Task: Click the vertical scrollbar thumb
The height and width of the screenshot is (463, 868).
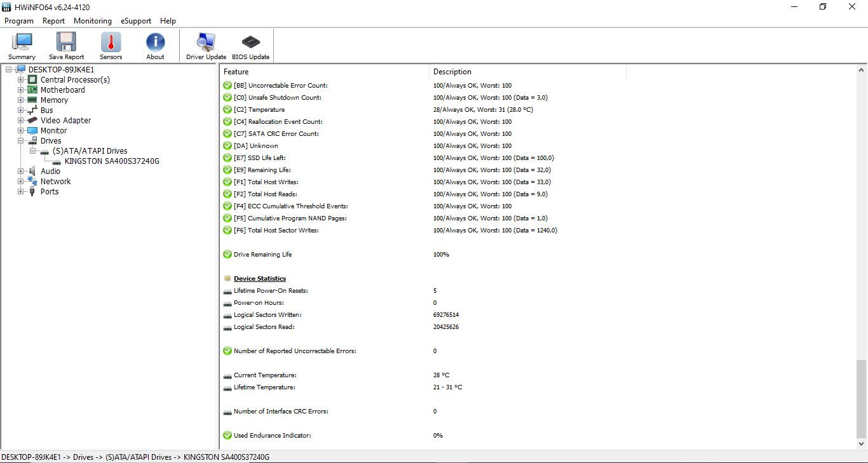Action: click(x=862, y=398)
